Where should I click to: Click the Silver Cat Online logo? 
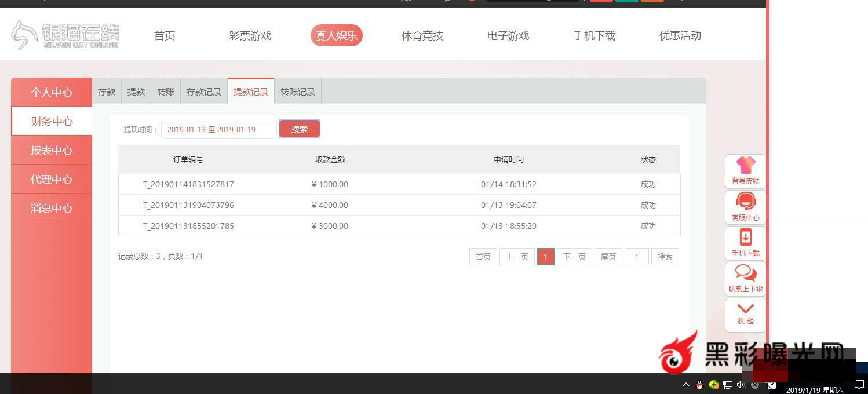pyautogui.click(x=65, y=35)
